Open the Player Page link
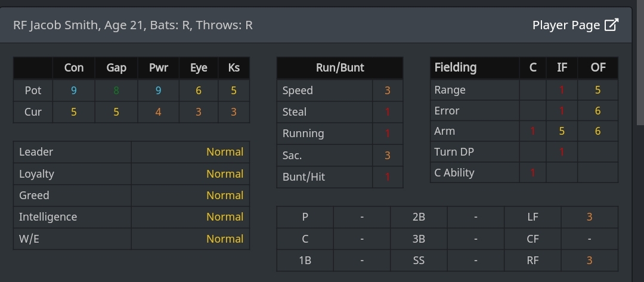The width and height of the screenshot is (644, 282). point(566,25)
